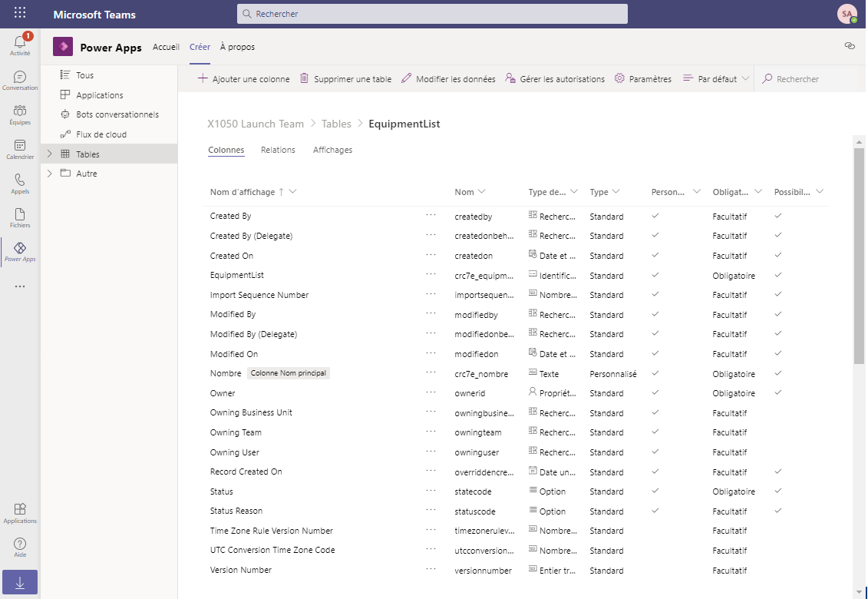Click Supprimer une table
868x599 pixels.
coord(345,78)
